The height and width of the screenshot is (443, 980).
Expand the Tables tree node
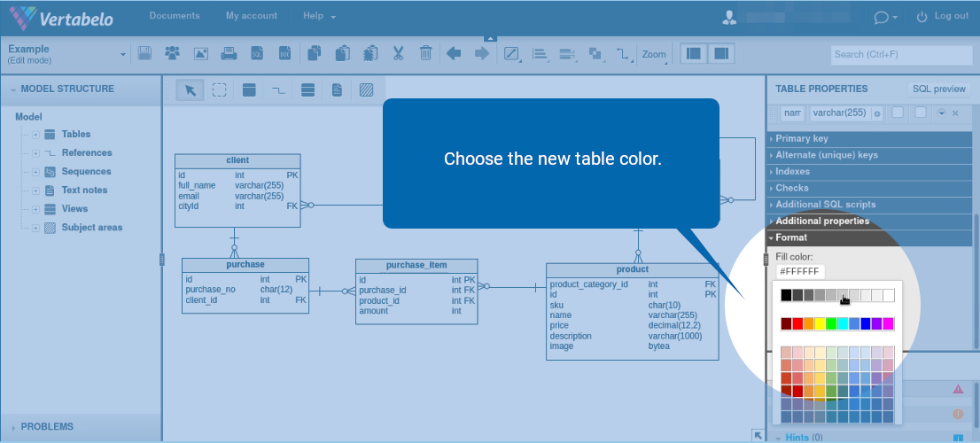click(35, 135)
